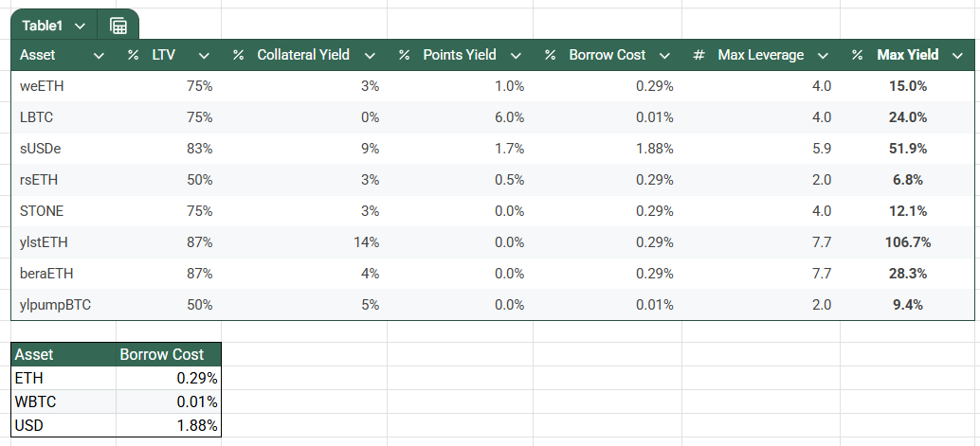
Task: Open the Collateral Yield column dropdown
Action: (370, 56)
